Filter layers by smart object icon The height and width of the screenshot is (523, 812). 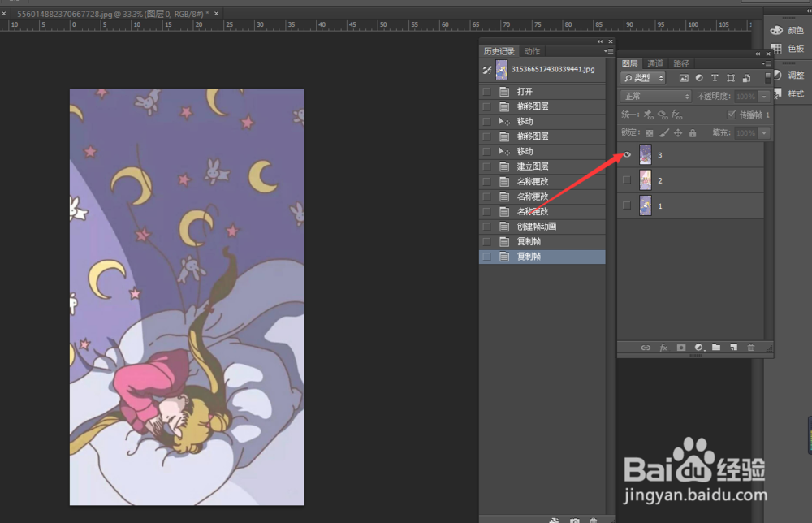tap(746, 78)
